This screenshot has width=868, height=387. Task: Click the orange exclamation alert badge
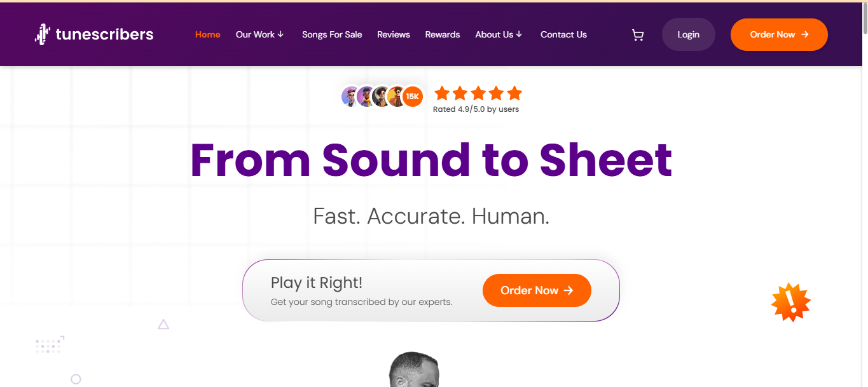(x=790, y=302)
